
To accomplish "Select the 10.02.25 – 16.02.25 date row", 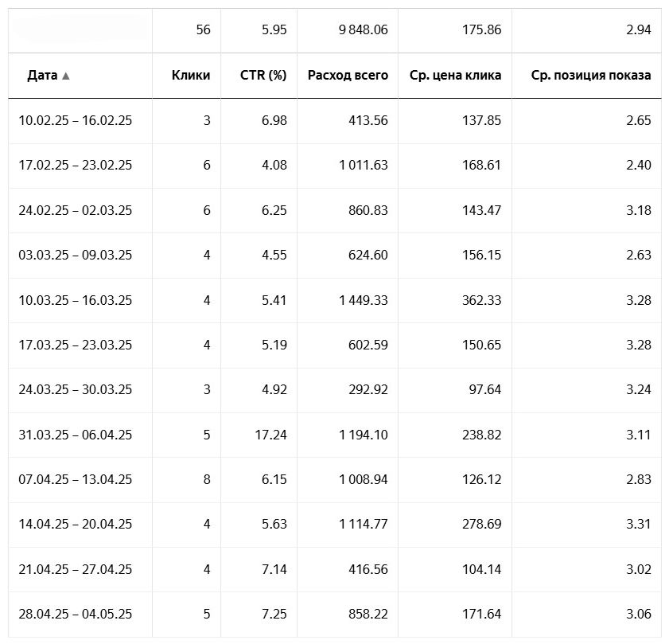I will click(x=76, y=121).
